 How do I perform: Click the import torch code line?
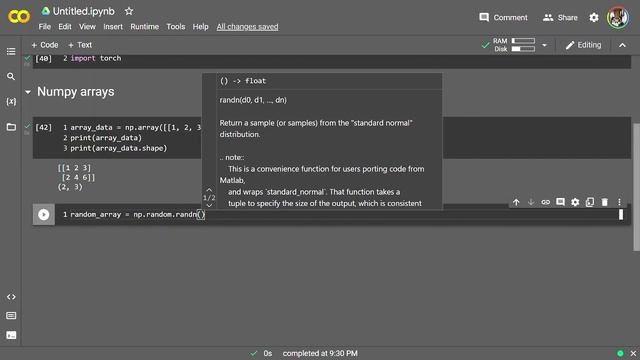96,58
